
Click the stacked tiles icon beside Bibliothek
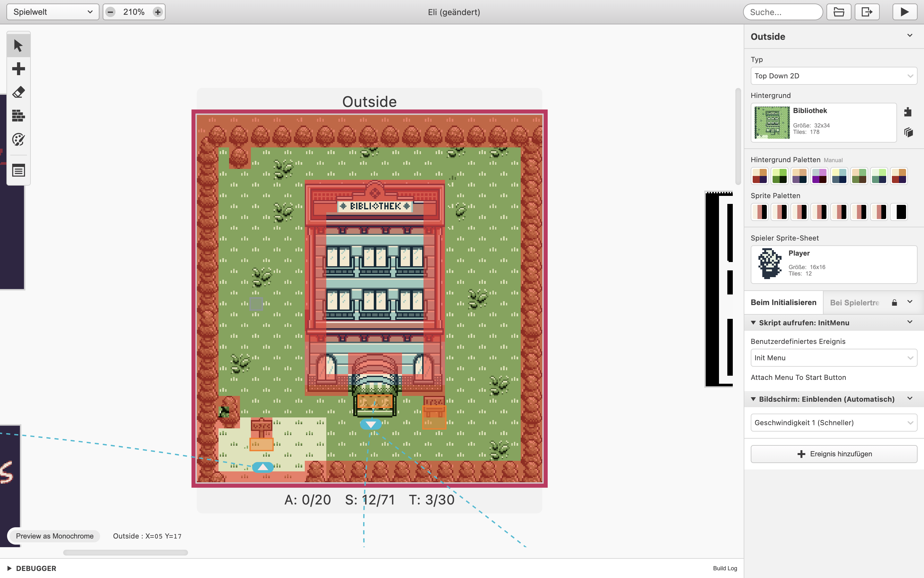(x=908, y=132)
